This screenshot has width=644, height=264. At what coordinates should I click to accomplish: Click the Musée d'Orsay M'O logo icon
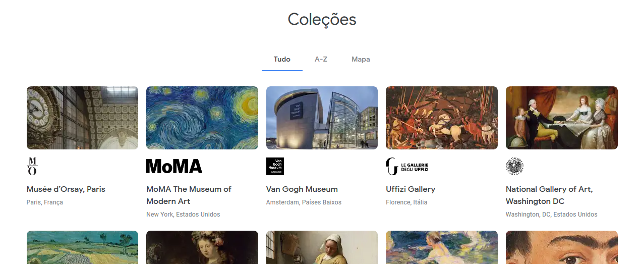32,166
